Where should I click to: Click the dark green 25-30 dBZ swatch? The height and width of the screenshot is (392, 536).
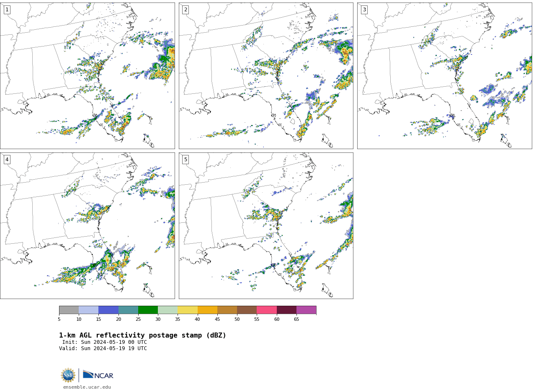click(148, 310)
